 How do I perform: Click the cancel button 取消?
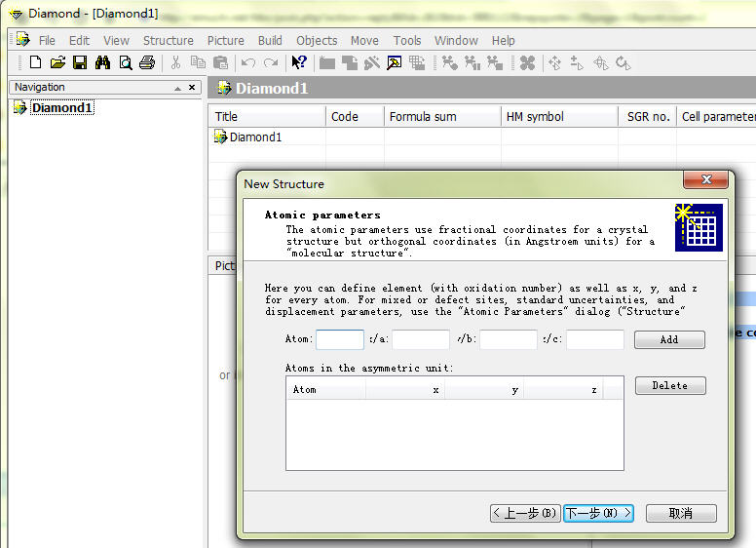[x=681, y=513]
